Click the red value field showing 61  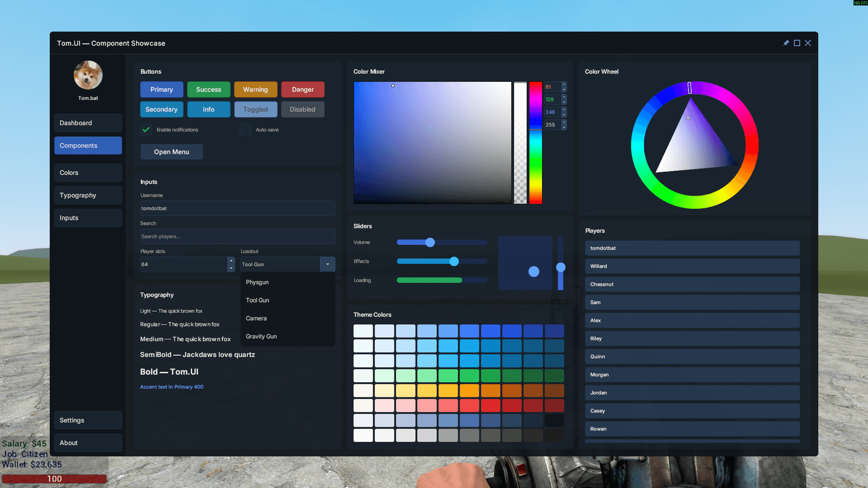tap(552, 87)
